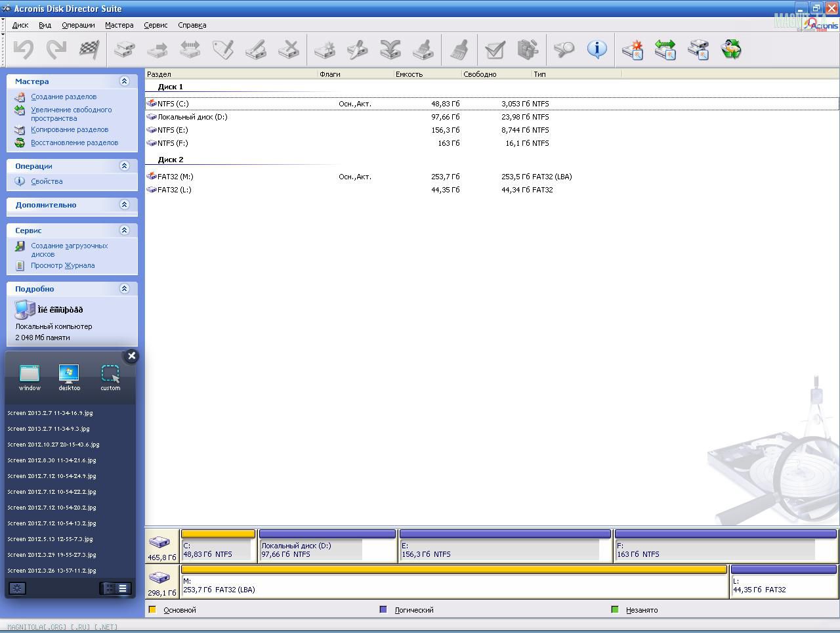Open the Вид menu
Screen dimensions: 840x633
click(45, 25)
